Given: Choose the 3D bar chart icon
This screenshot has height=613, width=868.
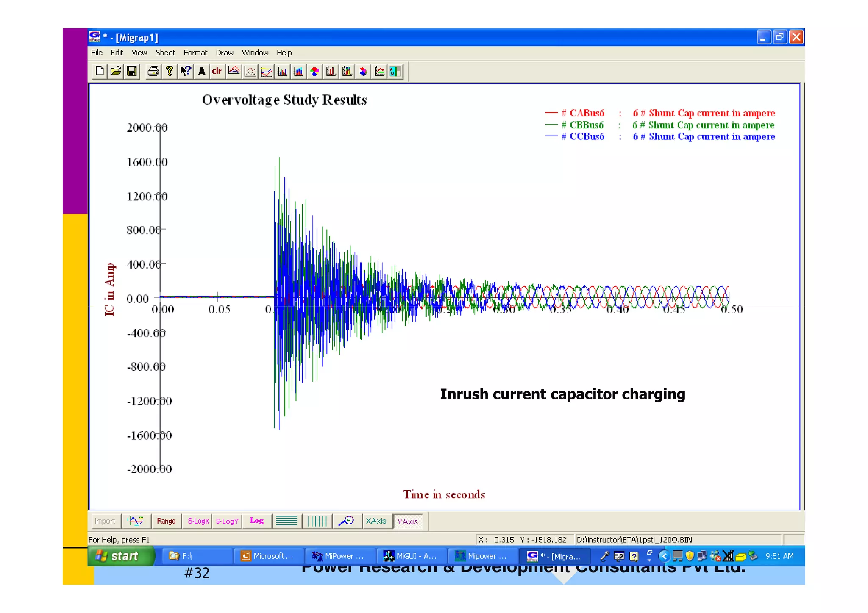Looking at the screenshot, I should (331, 71).
